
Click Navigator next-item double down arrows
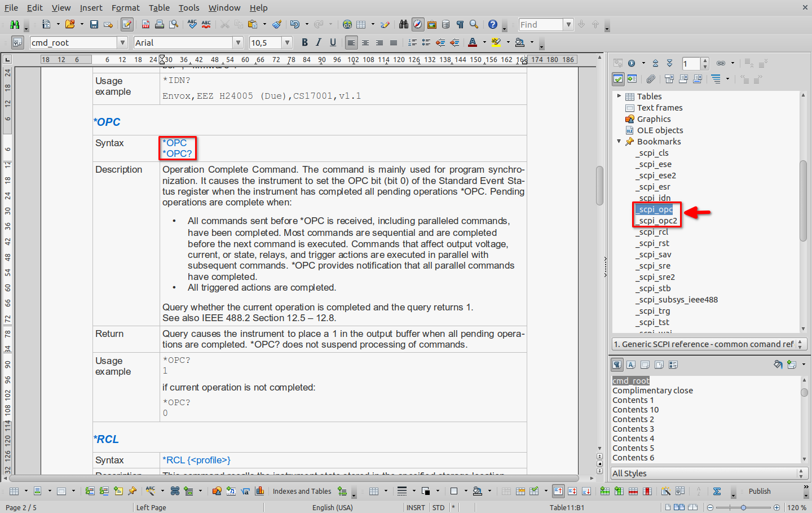(669, 63)
